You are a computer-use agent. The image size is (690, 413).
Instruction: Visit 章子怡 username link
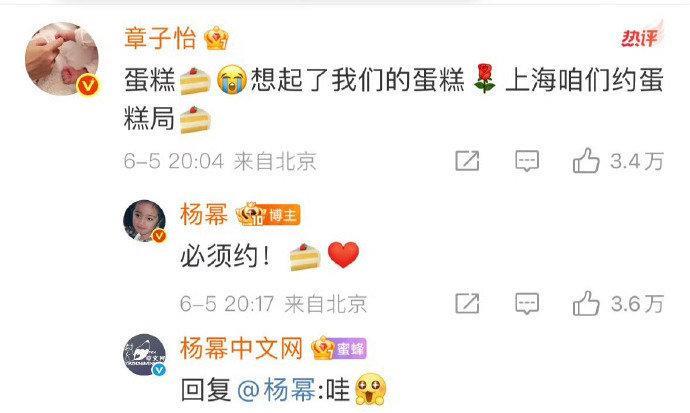(x=160, y=38)
